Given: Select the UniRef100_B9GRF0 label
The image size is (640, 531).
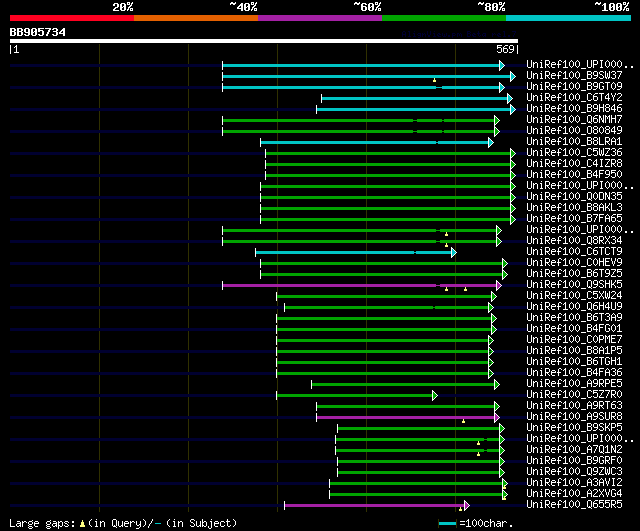Looking at the screenshot, I should [x=574, y=461].
